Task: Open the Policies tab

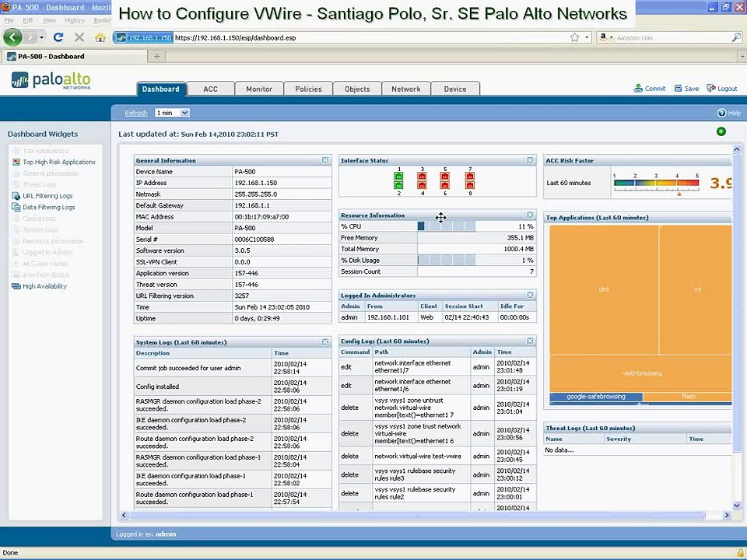Action: tap(308, 89)
